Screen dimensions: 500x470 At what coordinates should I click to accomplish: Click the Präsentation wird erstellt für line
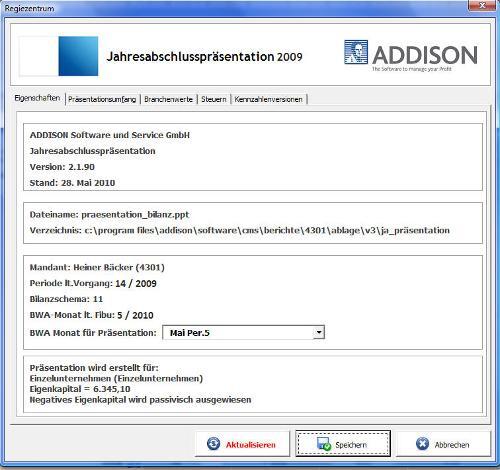pos(94,368)
